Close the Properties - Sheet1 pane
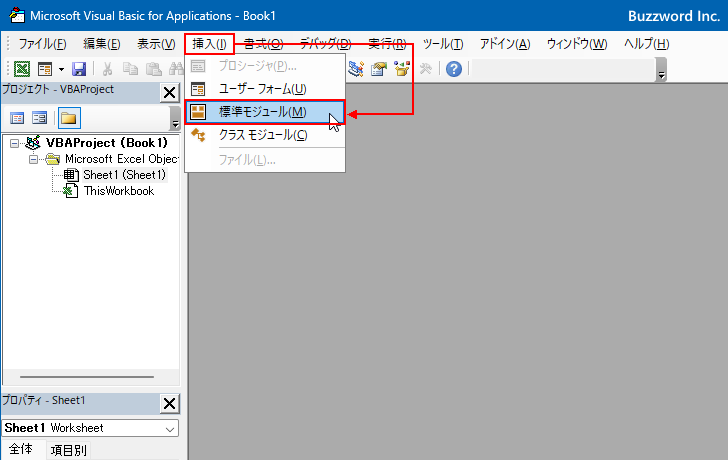This screenshot has width=728, height=460. [169, 403]
